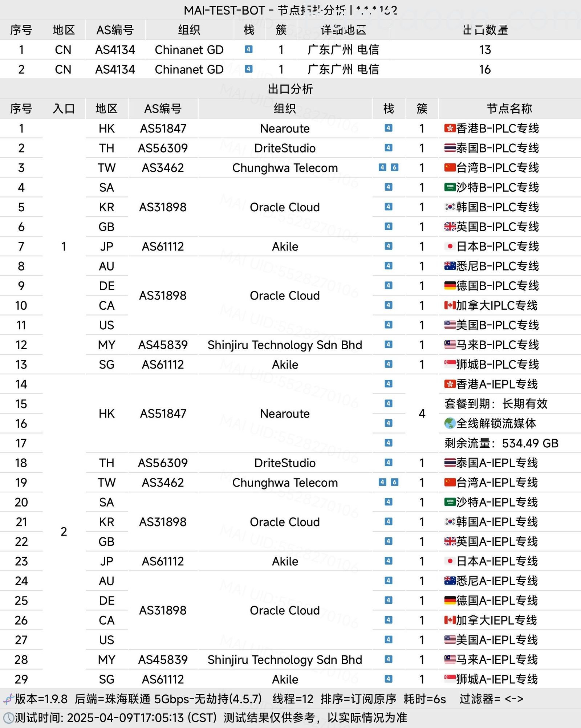Click 韩国A-IEPL专线 node name
581x728 pixels.
pyautogui.click(x=497, y=522)
